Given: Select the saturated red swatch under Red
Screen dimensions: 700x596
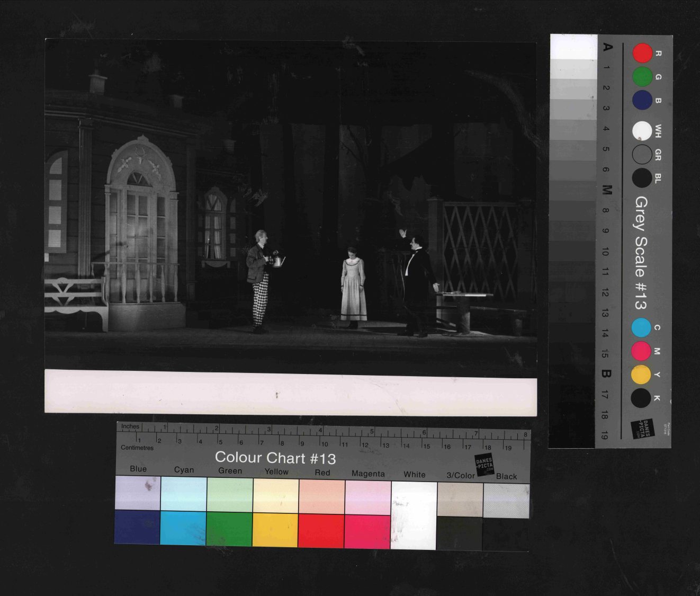Looking at the screenshot, I should [321, 531].
